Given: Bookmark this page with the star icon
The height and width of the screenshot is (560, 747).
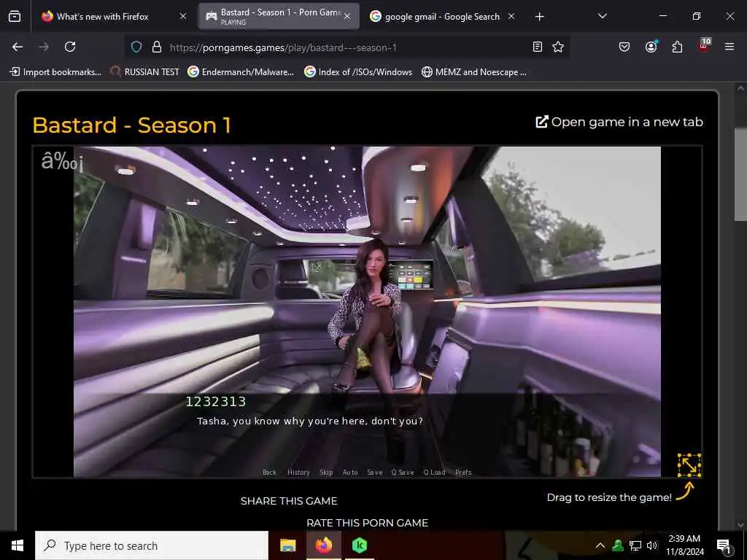Looking at the screenshot, I should coord(558,47).
